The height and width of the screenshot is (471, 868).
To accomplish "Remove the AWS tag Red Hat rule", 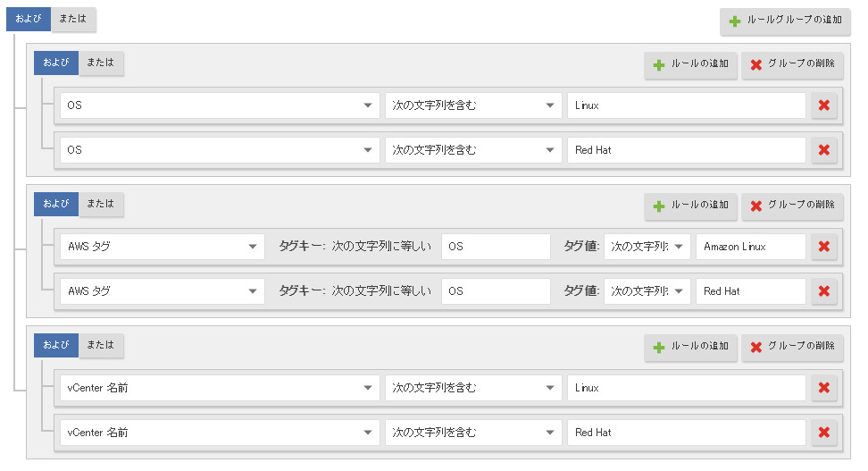I will pos(823,291).
